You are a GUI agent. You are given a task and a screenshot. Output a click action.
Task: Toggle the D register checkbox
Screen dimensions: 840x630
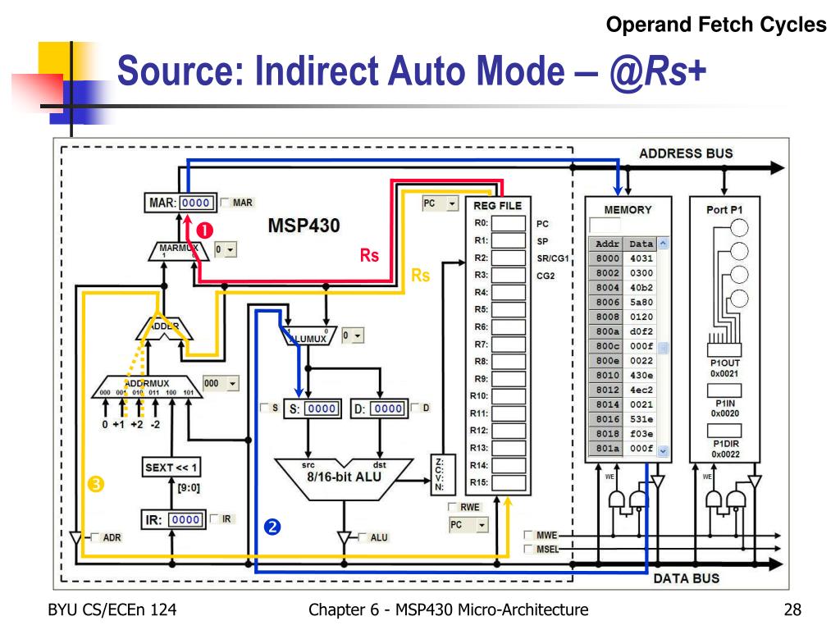pyautogui.click(x=416, y=408)
